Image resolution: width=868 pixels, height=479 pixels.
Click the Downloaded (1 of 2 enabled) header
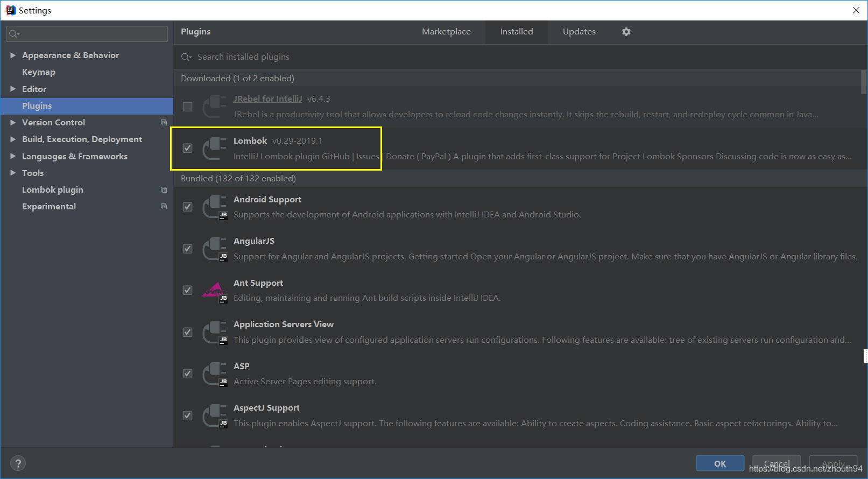tap(237, 79)
